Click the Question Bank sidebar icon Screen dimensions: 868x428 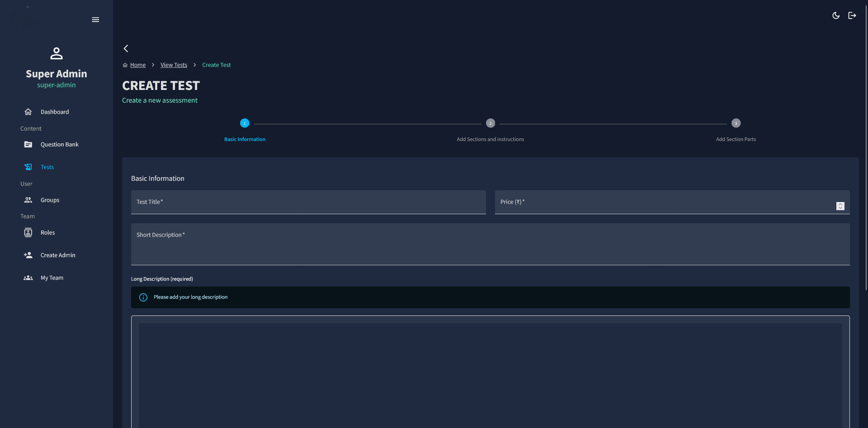pos(28,145)
